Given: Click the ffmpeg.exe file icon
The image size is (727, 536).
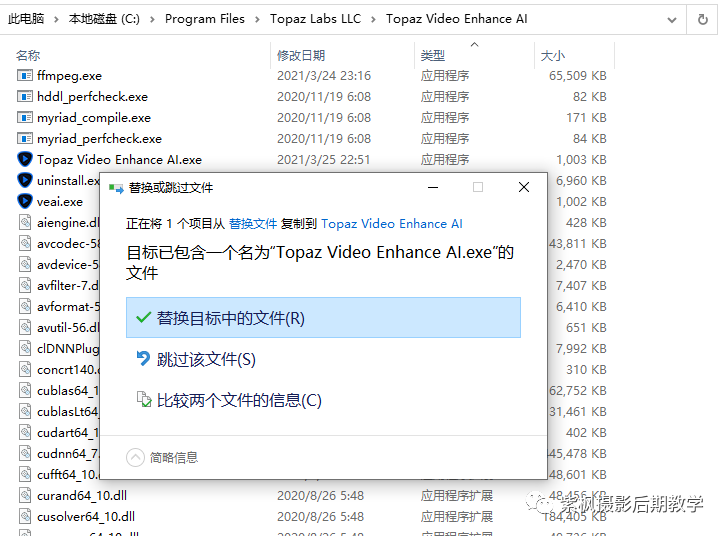Looking at the screenshot, I should tap(25, 75).
